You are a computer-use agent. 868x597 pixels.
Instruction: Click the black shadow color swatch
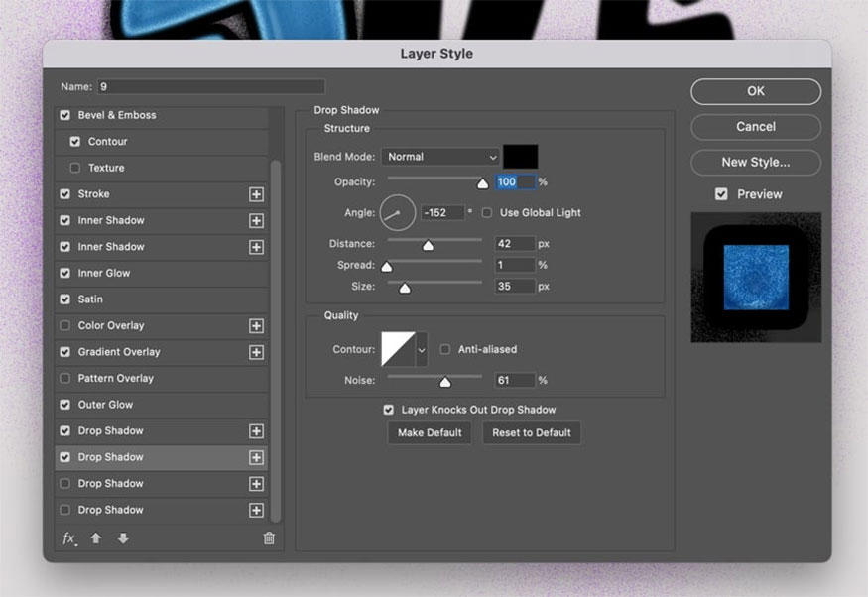(521, 157)
